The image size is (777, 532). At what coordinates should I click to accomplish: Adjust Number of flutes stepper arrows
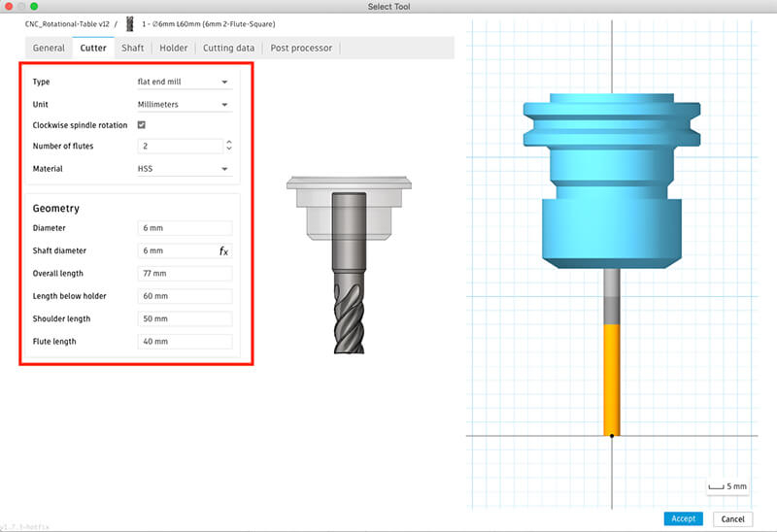click(228, 147)
